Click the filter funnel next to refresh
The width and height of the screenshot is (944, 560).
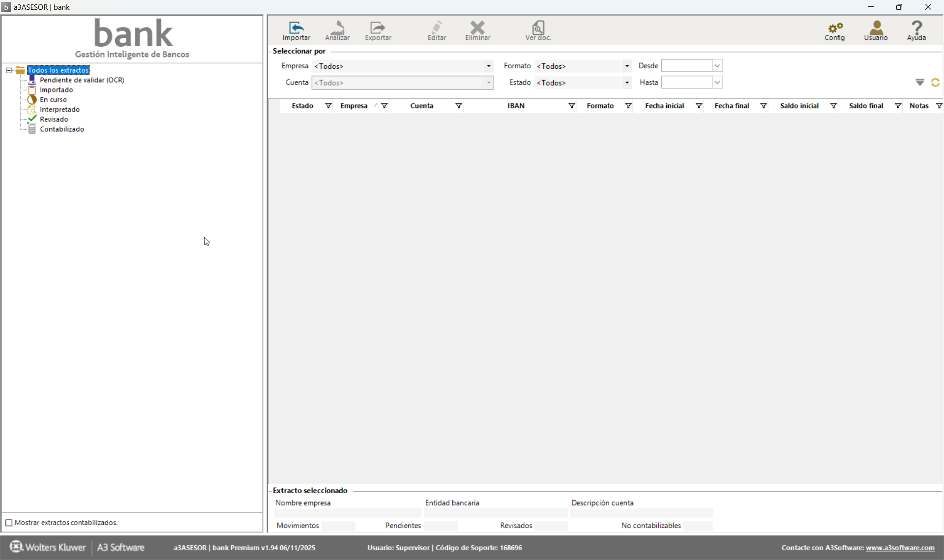tap(920, 83)
